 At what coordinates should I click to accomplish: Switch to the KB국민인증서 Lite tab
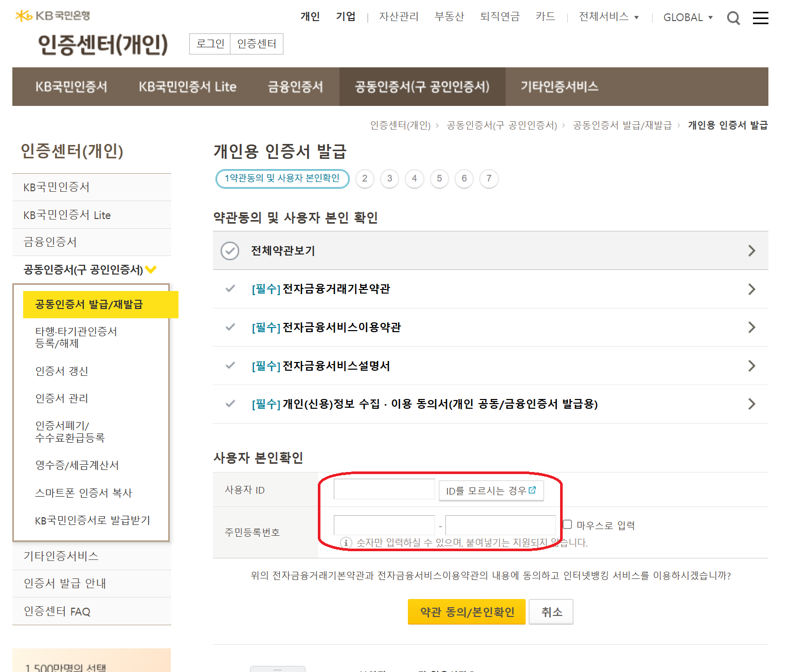point(187,86)
